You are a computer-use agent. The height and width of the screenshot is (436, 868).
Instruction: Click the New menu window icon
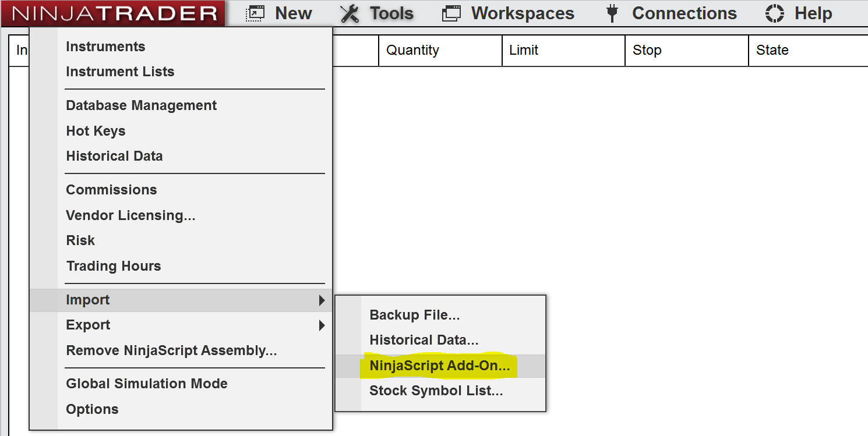(x=255, y=13)
